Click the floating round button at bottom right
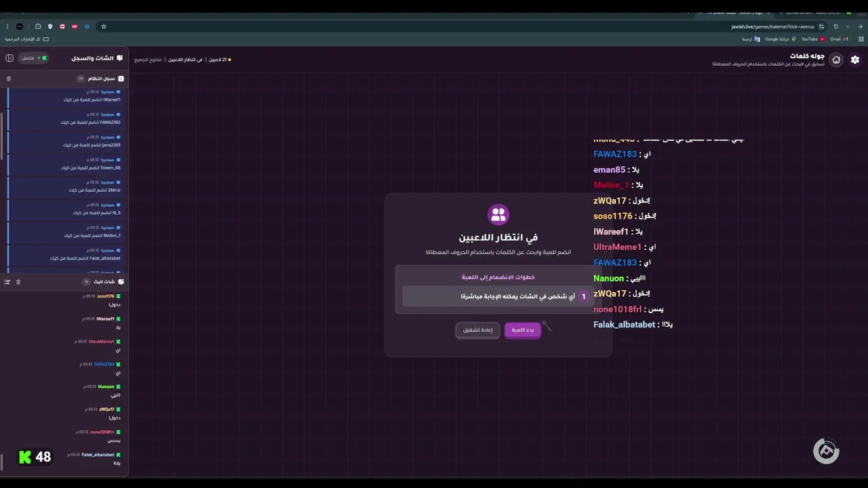Viewport: 868px width, 488px height. click(x=826, y=451)
